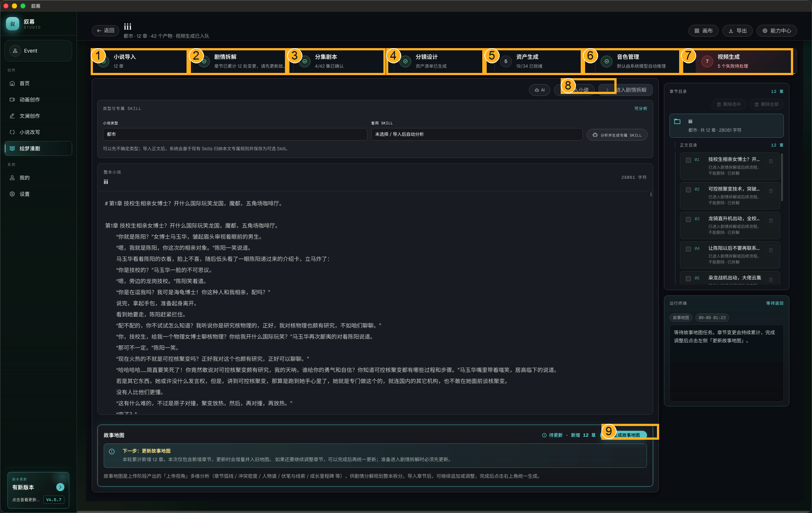The width and height of the screenshot is (812, 513).
Task: Click the version update arrow icon
Action: pos(60,487)
